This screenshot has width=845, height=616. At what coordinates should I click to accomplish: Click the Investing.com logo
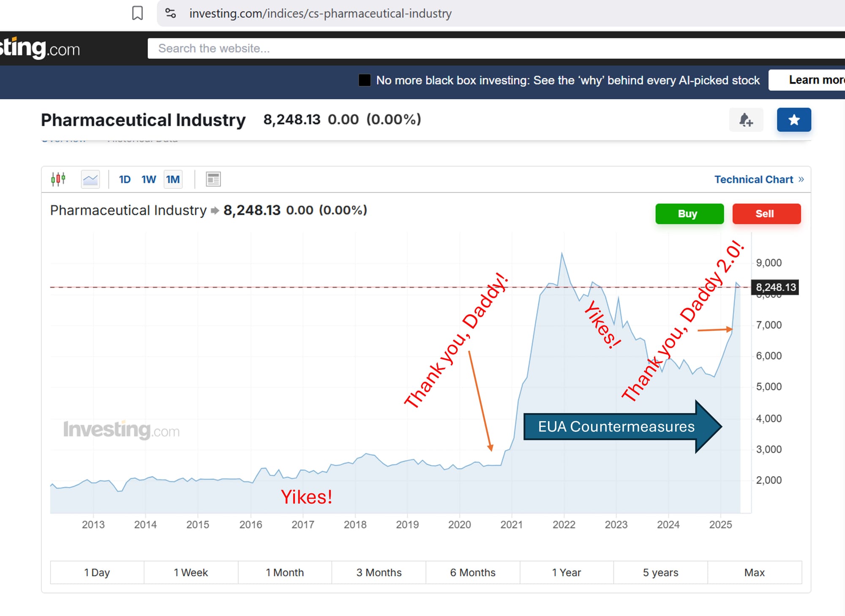click(40, 48)
